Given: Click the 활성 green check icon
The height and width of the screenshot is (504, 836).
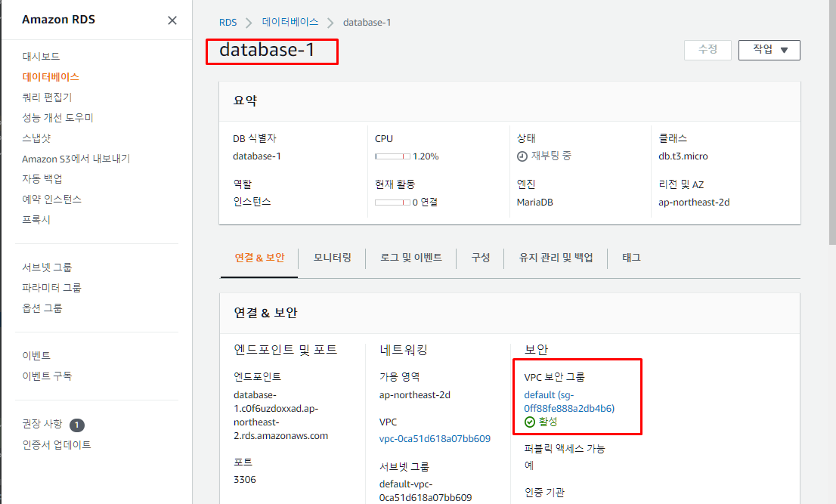Looking at the screenshot, I should click(529, 422).
